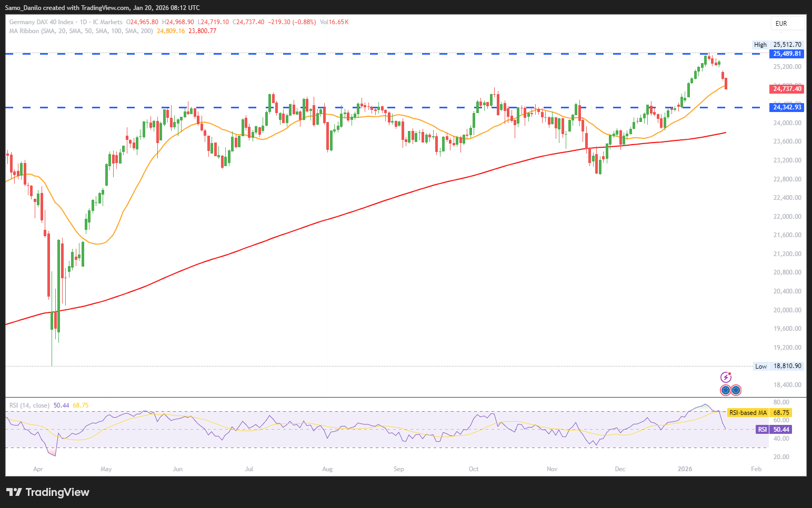812x508 pixels.
Task: Click the orange MA value 24,809.16
Action: pyautogui.click(x=171, y=31)
